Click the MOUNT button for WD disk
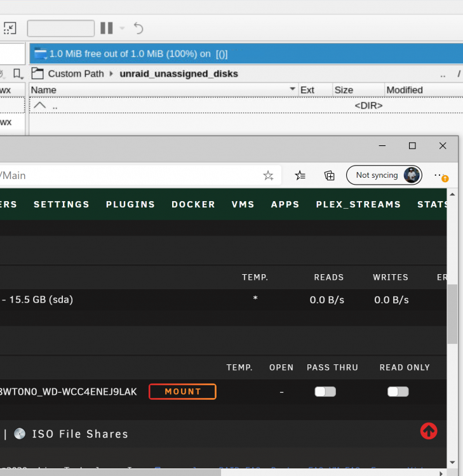Image resolution: width=463 pixels, height=476 pixels. pos(182,392)
